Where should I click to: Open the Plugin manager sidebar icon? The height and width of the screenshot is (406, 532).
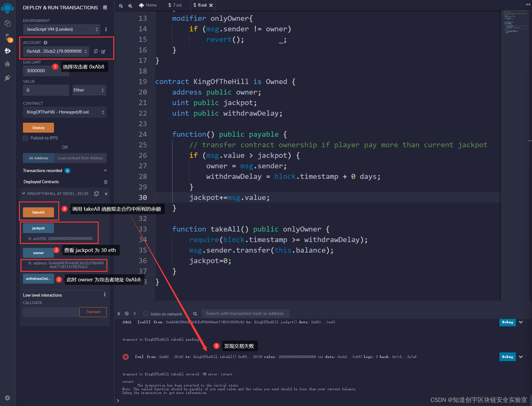[7, 78]
